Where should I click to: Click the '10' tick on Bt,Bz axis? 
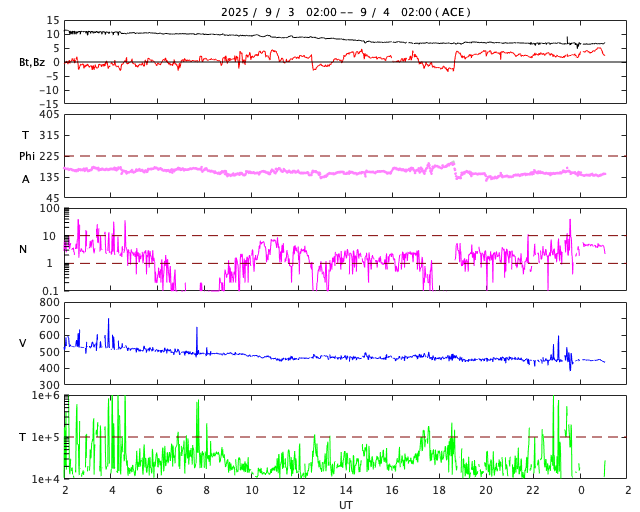tap(53, 34)
